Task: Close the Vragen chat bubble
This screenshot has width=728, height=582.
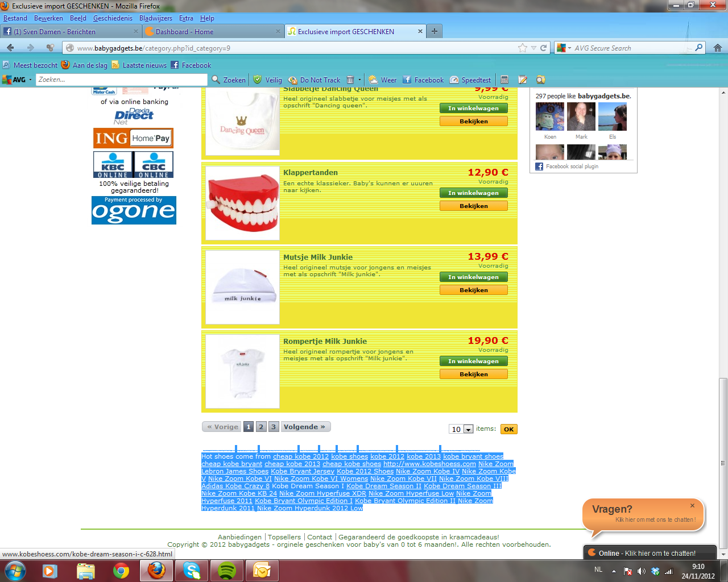Action: pyautogui.click(x=692, y=505)
